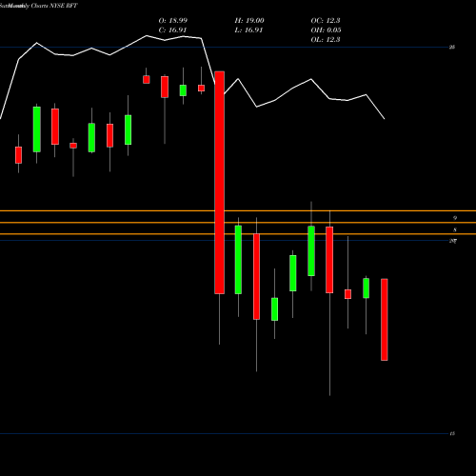This screenshot has width=476, height=476.
Task: Click the last red candlestick on the right
Action: point(385,320)
